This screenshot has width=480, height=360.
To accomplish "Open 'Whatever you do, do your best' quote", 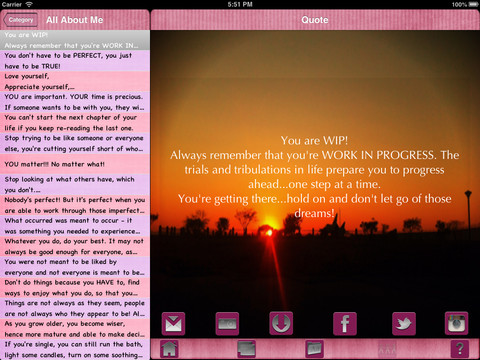I will coord(75,247).
